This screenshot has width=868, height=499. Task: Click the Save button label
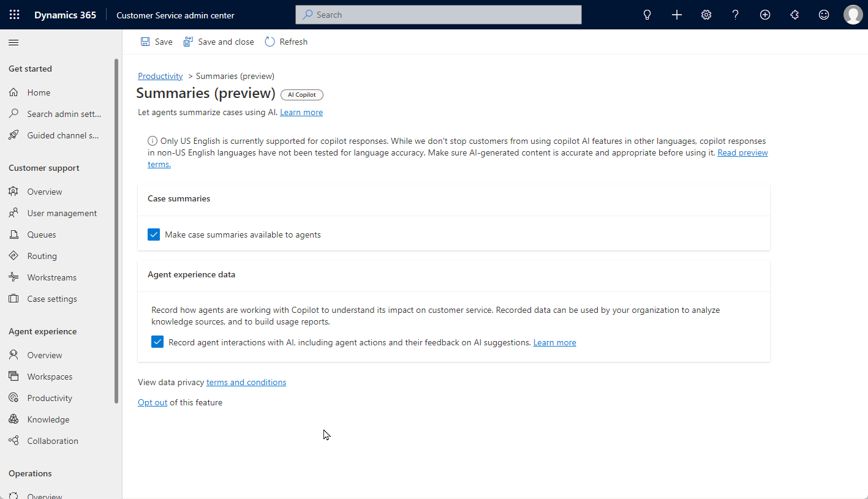(164, 42)
